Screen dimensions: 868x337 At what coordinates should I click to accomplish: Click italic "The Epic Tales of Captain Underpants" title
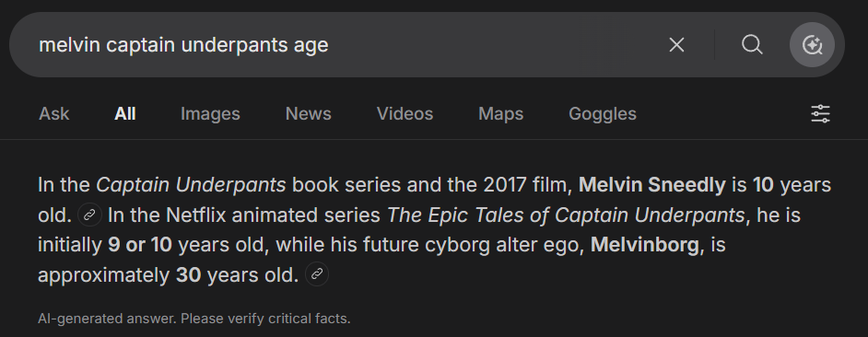pyautogui.click(x=566, y=215)
